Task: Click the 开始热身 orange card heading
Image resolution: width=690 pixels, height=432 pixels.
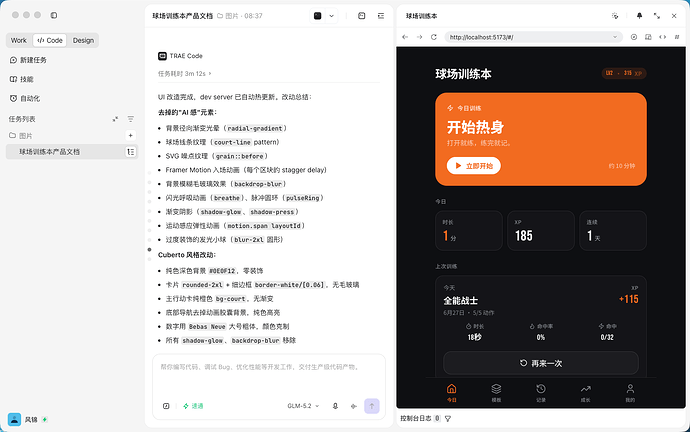Action: pos(476,127)
